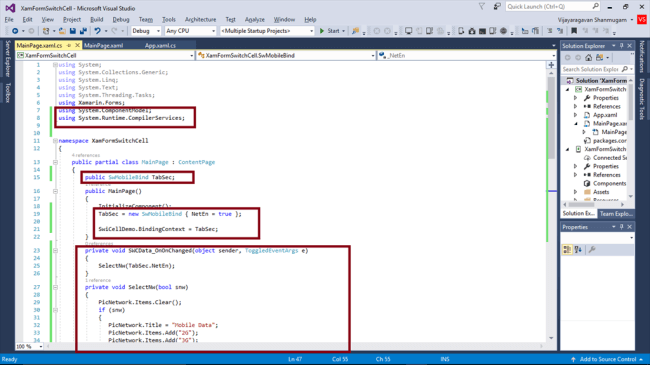Expand the Assets folder in Solution Explorer
The width and height of the screenshot is (650, 365).
[575, 192]
